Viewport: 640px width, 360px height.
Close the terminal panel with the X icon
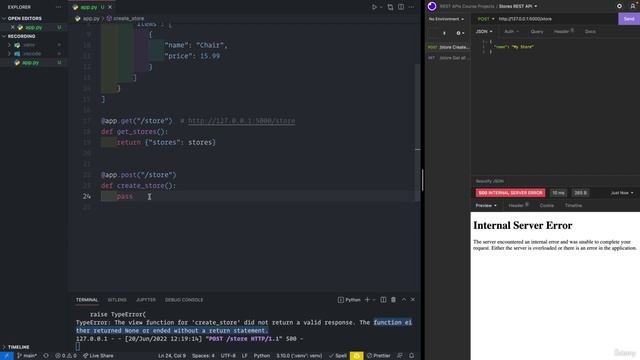(x=413, y=300)
